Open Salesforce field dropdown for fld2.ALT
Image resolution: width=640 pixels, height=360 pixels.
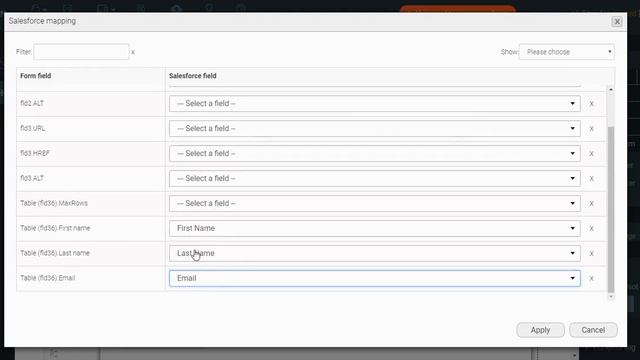(375, 104)
